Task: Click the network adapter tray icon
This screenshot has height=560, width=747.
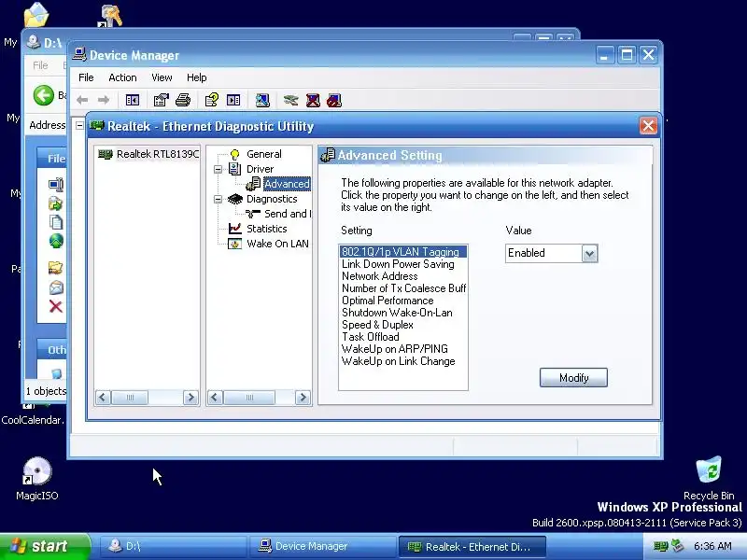Action: pyautogui.click(x=661, y=546)
